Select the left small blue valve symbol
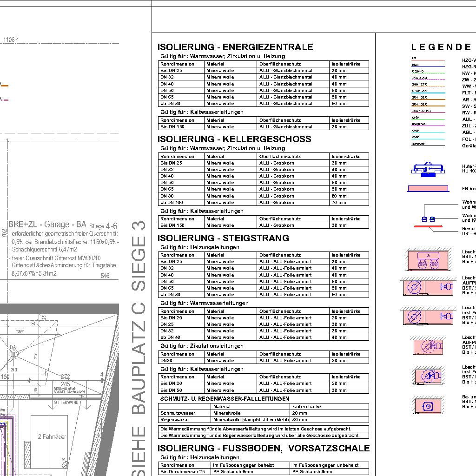 pos(424,219)
